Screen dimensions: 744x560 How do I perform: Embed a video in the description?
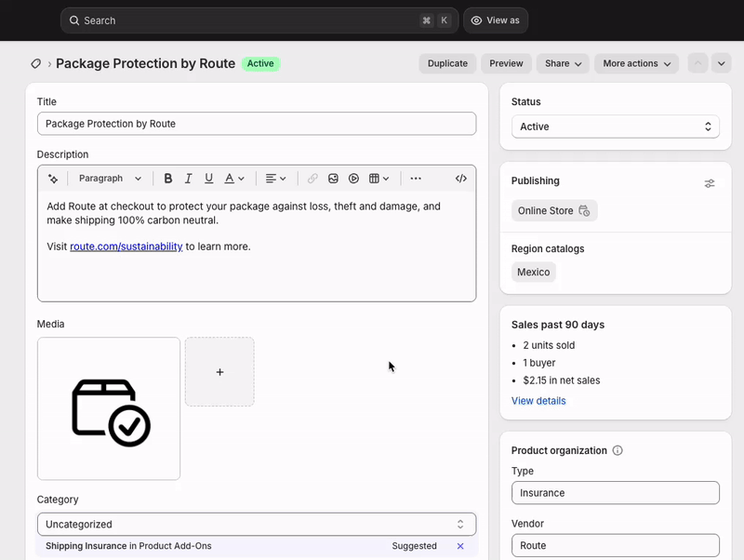(353, 178)
